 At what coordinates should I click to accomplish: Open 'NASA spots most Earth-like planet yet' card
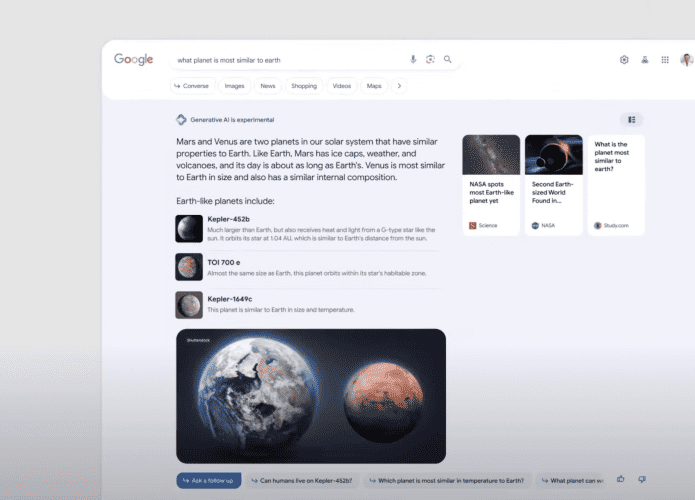click(491, 185)
